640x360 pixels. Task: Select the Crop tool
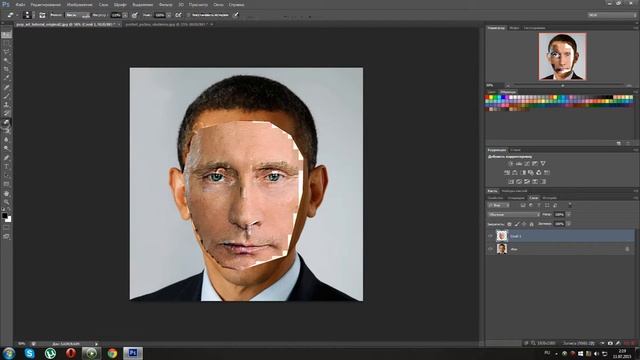pyautogui.click(x=7, y=69)
